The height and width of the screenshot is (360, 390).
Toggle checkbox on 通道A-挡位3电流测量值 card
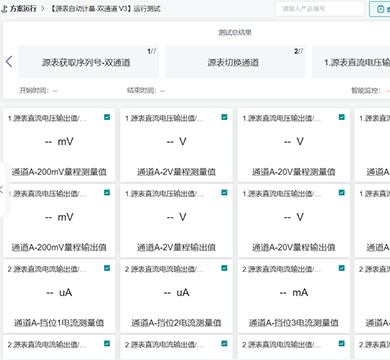click(x=342, y=268)
